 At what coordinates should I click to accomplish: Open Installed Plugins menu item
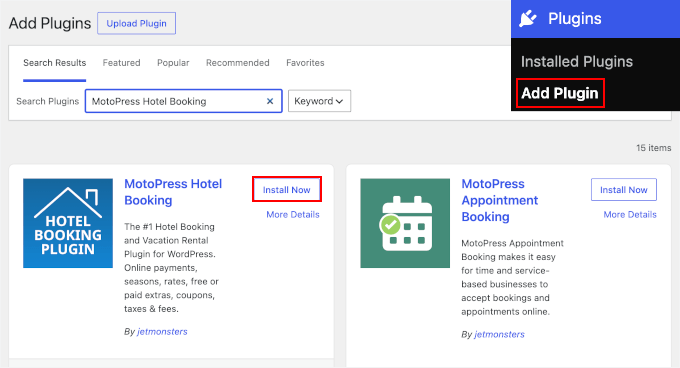click(577, 62)
